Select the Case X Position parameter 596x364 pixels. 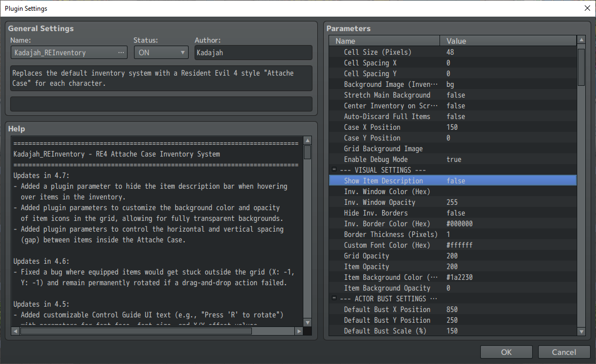(x=453, y=127)
